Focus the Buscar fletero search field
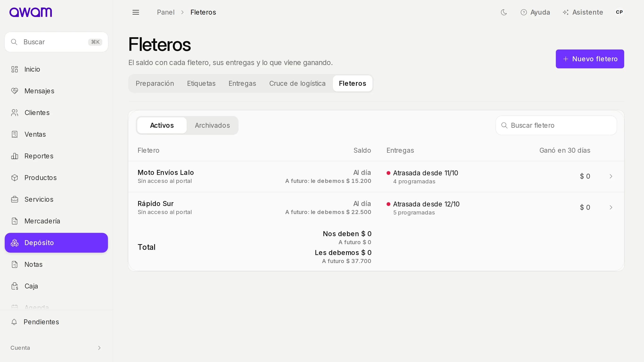This screenshot has height=362, width=644. coord(556,125)
